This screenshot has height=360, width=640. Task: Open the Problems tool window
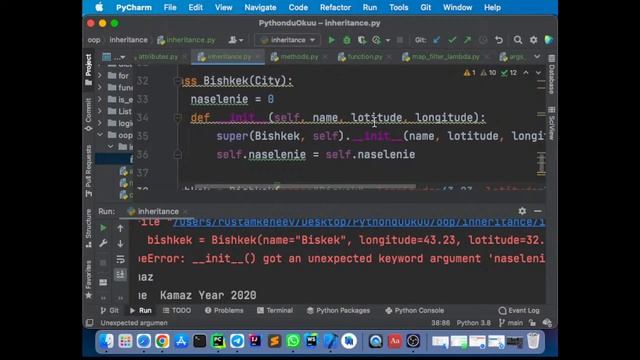click(224, 310)
